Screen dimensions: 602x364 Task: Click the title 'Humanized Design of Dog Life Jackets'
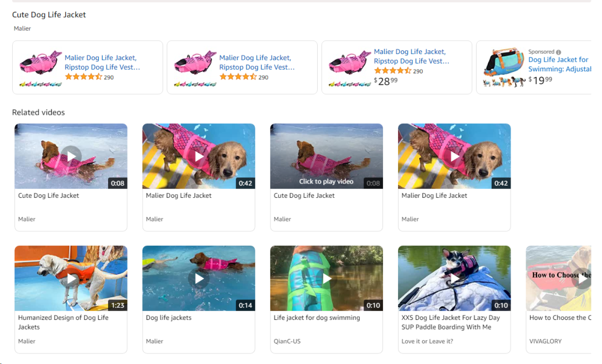pyautogui.click(x=64, y=323)
